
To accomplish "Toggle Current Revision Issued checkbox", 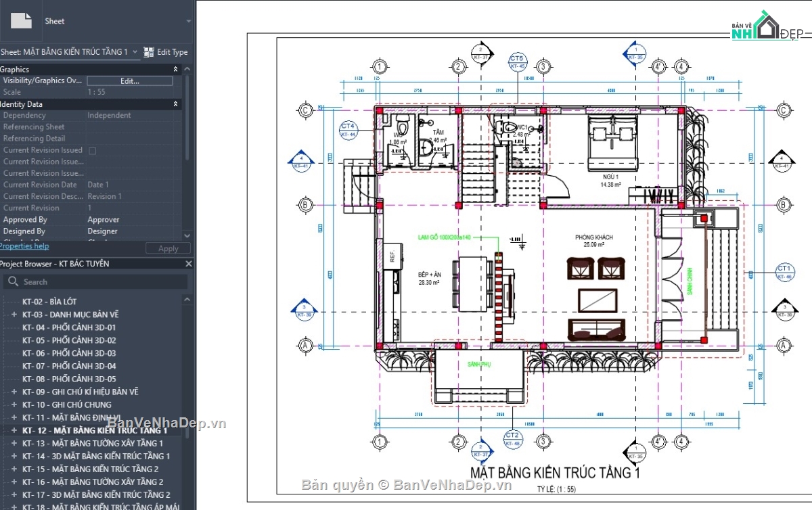I will 93,150.
